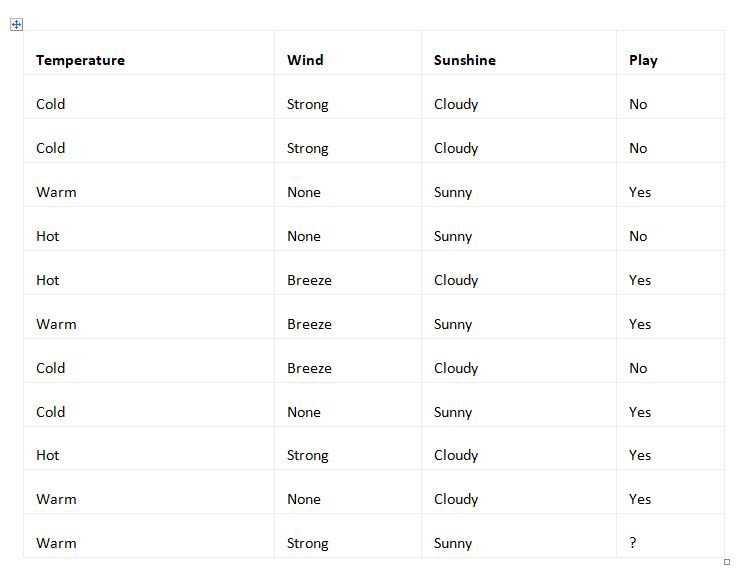The height and width of the screenshot is (584, 756).
Task: Click the table resize handle at bottom-right
Action: coord(727,562)
